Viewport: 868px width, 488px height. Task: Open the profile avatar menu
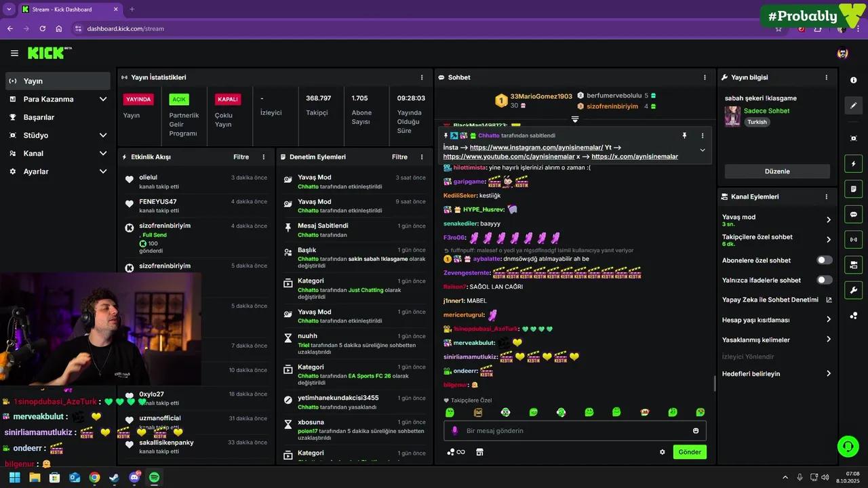tap(843, 53)
